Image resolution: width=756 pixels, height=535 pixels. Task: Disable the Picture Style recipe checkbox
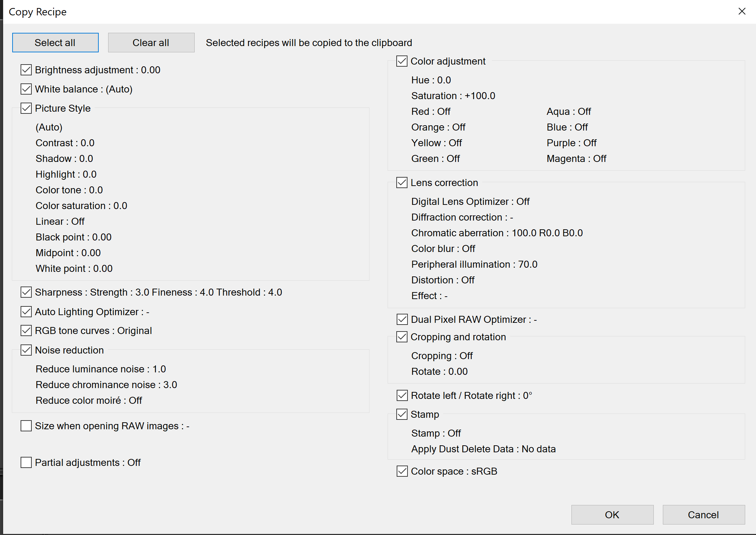point(26,109)
